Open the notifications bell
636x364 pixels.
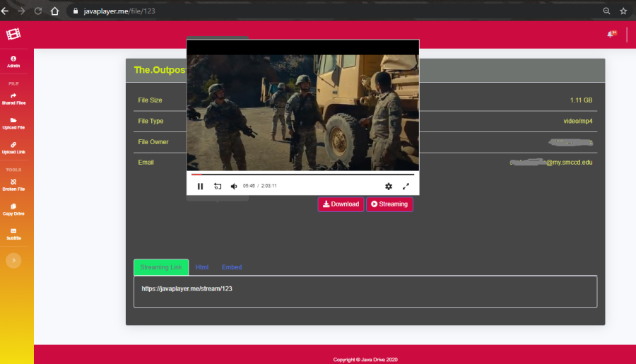click(x=611, y=34)
